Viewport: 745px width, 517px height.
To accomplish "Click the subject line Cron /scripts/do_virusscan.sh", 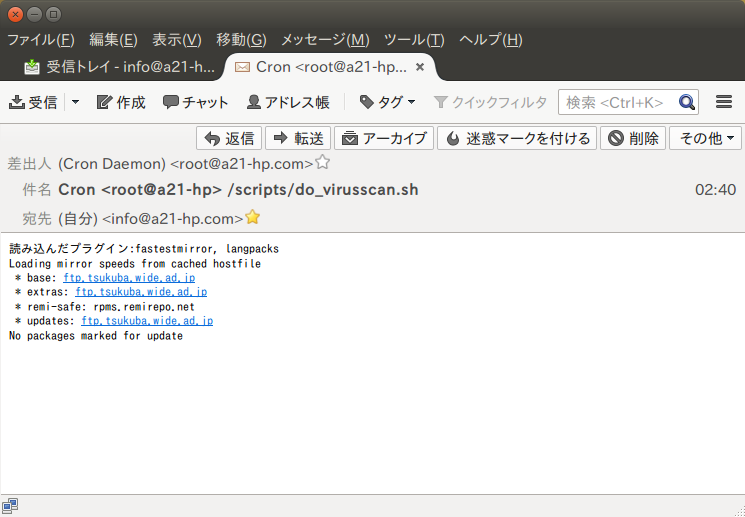I will tap(238, 190).
